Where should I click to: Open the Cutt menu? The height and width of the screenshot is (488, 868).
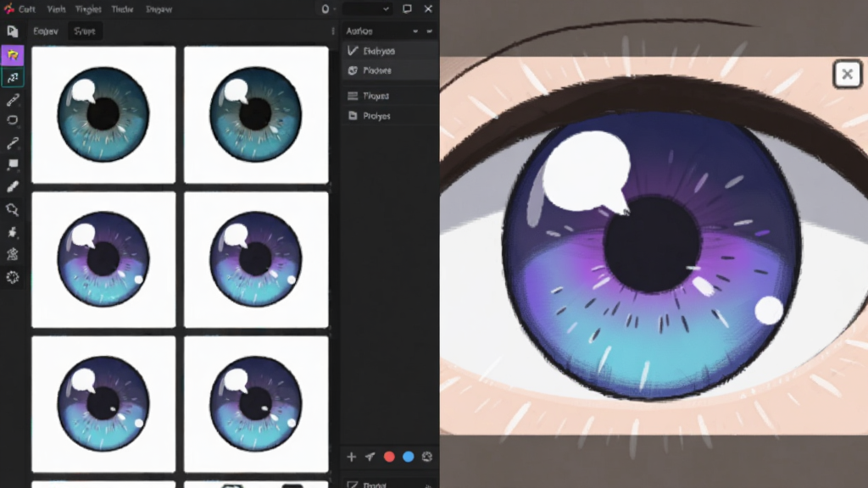tap(26, 9)
